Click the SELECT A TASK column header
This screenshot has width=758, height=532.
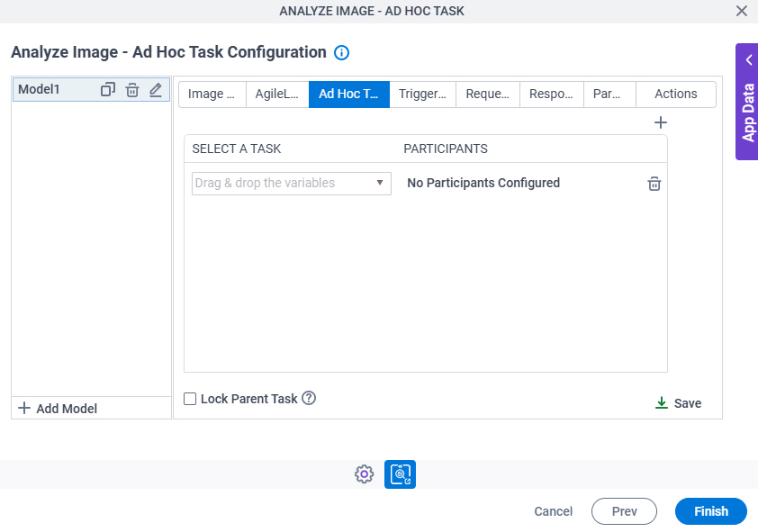[237, 149]
